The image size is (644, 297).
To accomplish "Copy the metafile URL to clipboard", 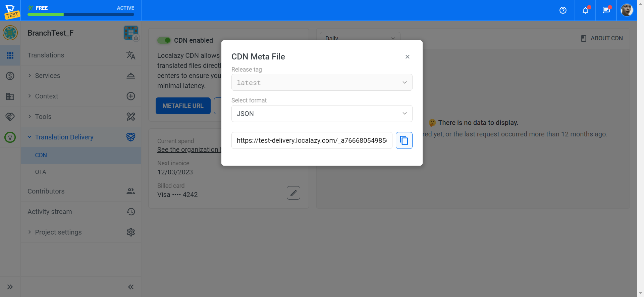I will pyautogui.click(x=404, y=140).
